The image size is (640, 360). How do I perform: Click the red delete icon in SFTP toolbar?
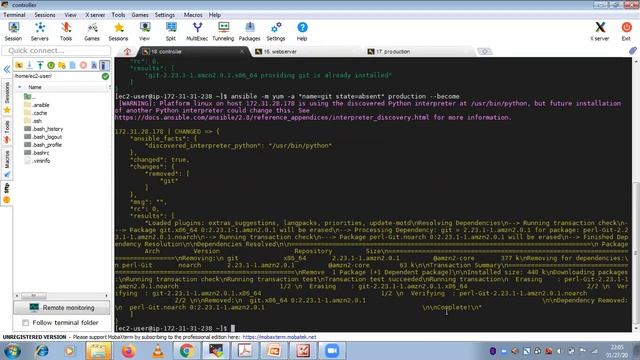(83, 65)
